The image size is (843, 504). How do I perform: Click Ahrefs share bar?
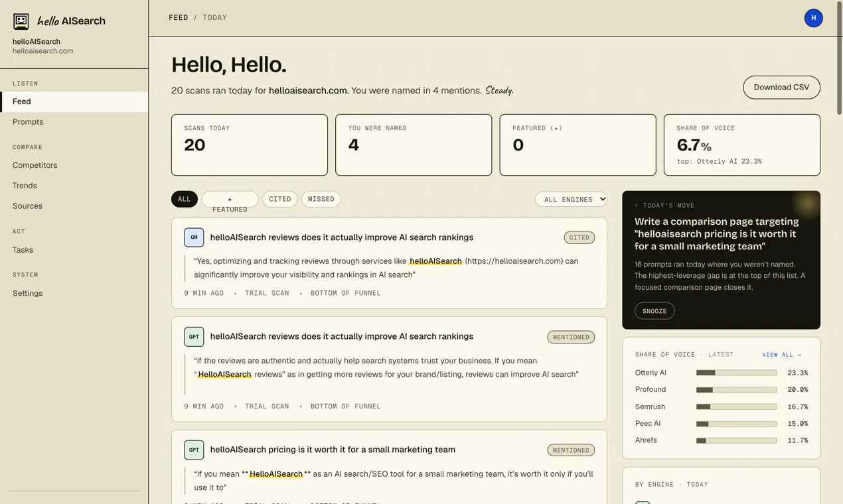tap(736, 440)
